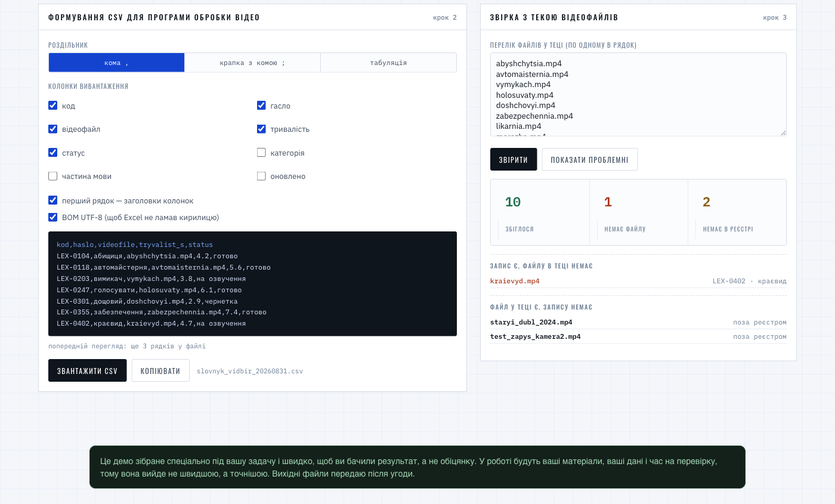Click the "Немає в реєстрі" stat label
The image size is (835, 504).
[x=728, y=229]
